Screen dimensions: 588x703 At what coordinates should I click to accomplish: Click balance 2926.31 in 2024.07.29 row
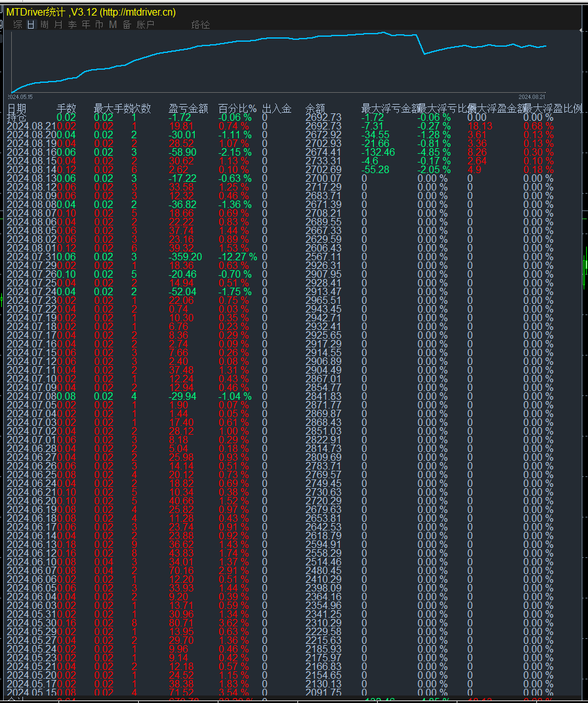tap(323, 265)
